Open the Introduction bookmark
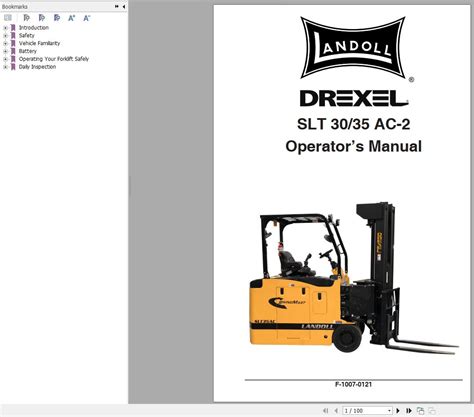Image resolution: width=474 pixels, height=417 pixels. pos(34,28)
